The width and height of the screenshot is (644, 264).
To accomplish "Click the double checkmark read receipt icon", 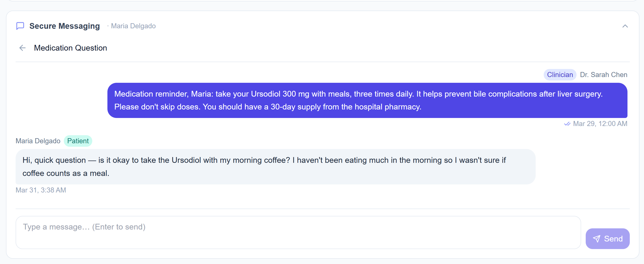I will (x=568, y=124).
